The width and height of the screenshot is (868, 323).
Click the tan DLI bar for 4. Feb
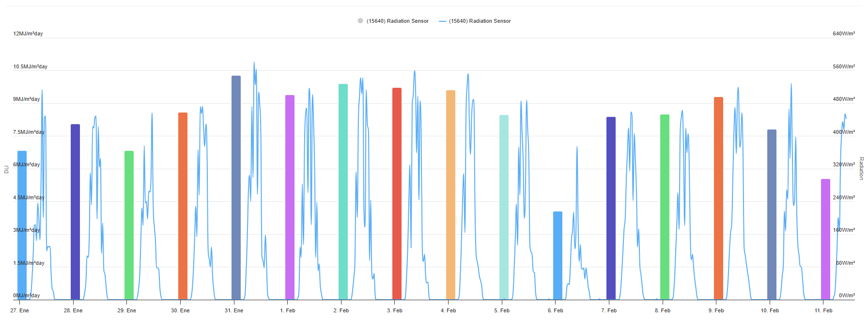450,195
